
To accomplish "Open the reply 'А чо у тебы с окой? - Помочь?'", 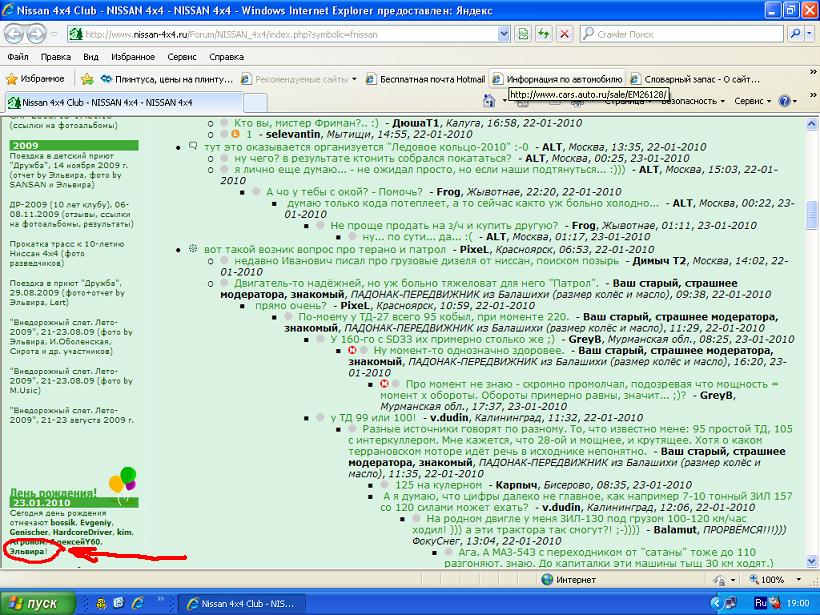I will coord(344,192).
